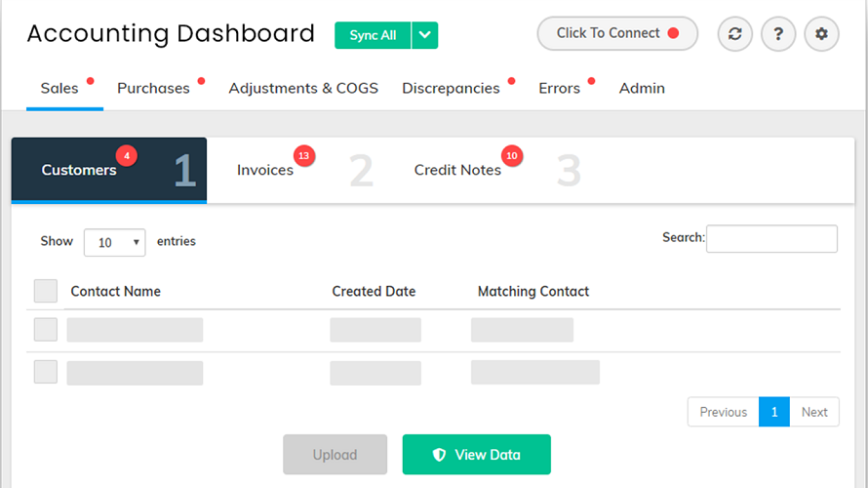Screen dimensions: 868x488
Task: Click the red 4 badge on Customers
Action: coord(126,155)
